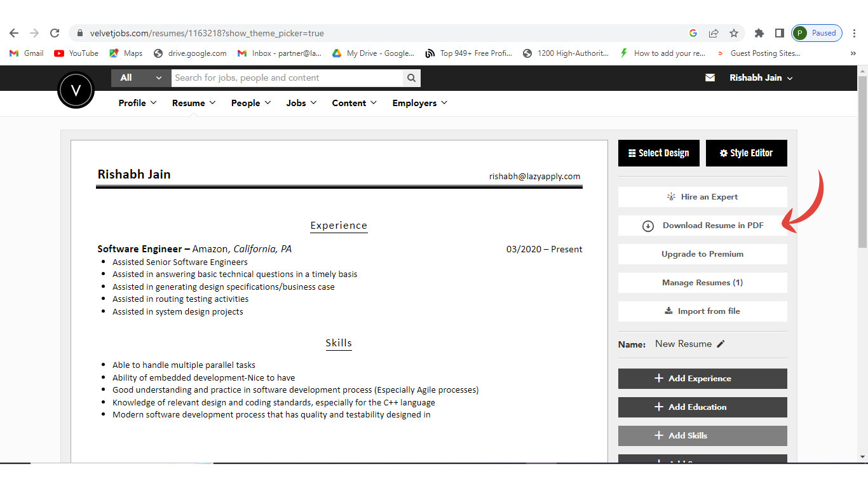This screenshot has width=868, height=488.
Task: Click the browser back arrow
Action: pyautogui.click(x=14, y=33)
